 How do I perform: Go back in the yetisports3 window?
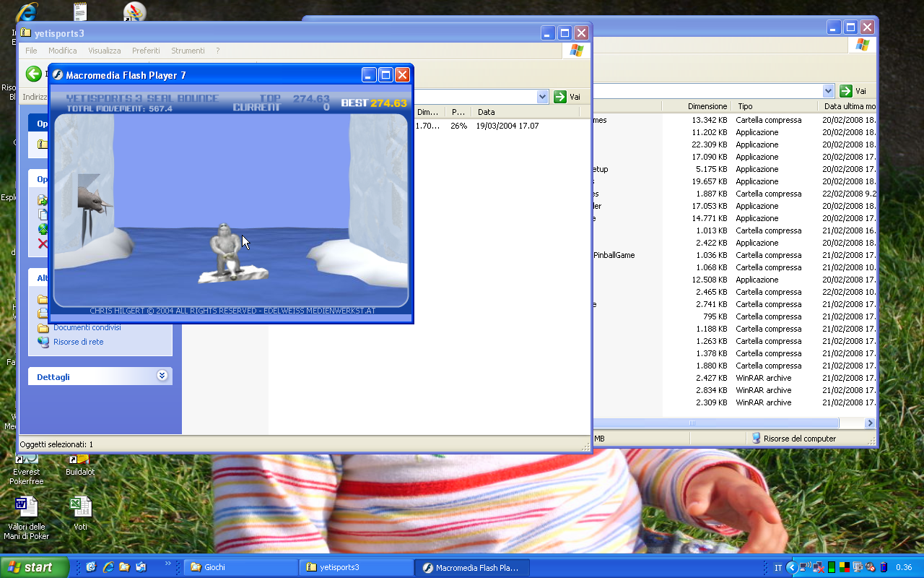point(33,73)
